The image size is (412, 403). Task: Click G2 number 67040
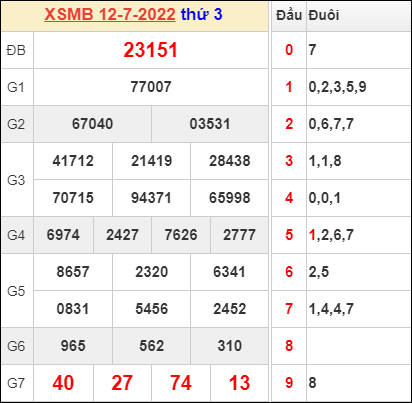[92, 124]
